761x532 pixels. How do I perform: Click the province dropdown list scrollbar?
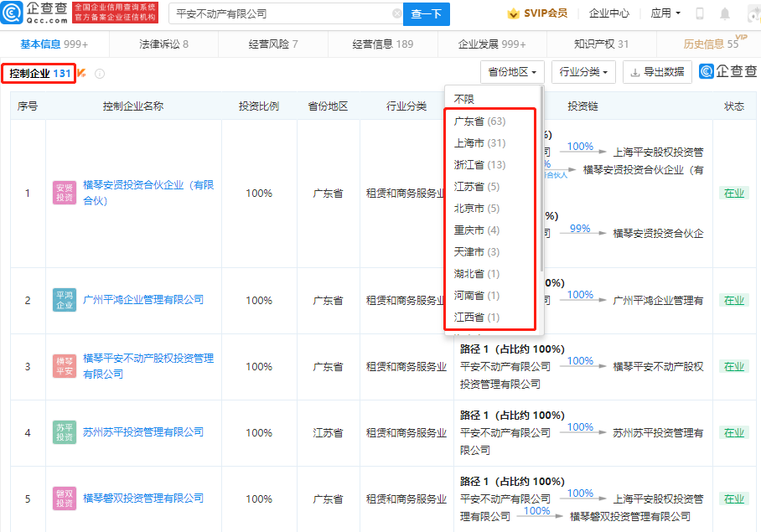click(x=541, y=179)
